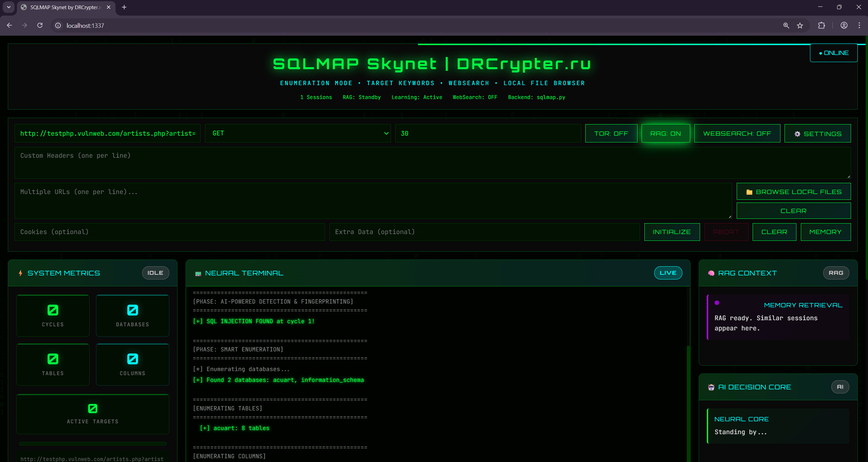Click the Active Targets crosshair icon
Viewport: 868px width, 462px height.
[x=93, y=408]
